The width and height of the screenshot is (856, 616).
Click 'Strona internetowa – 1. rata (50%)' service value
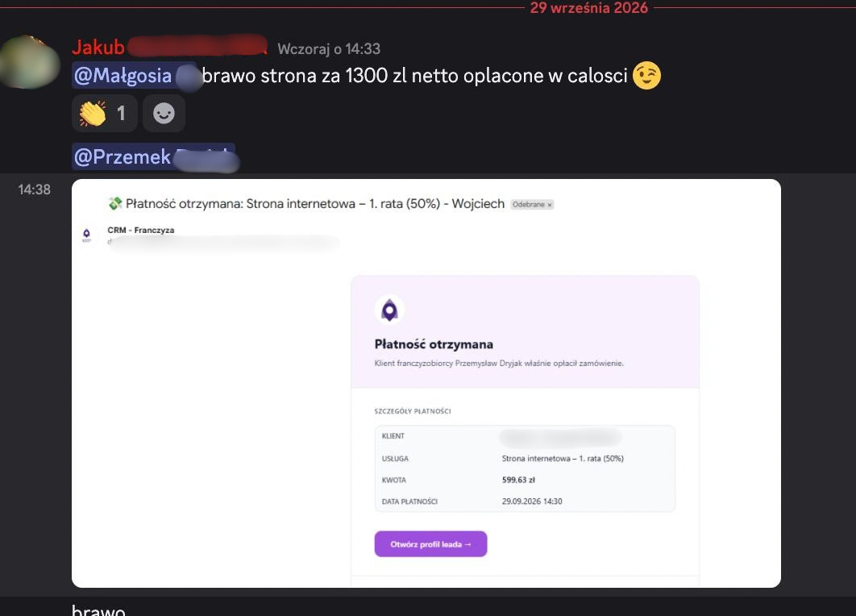pyautogui.click(x=563, y=459)
